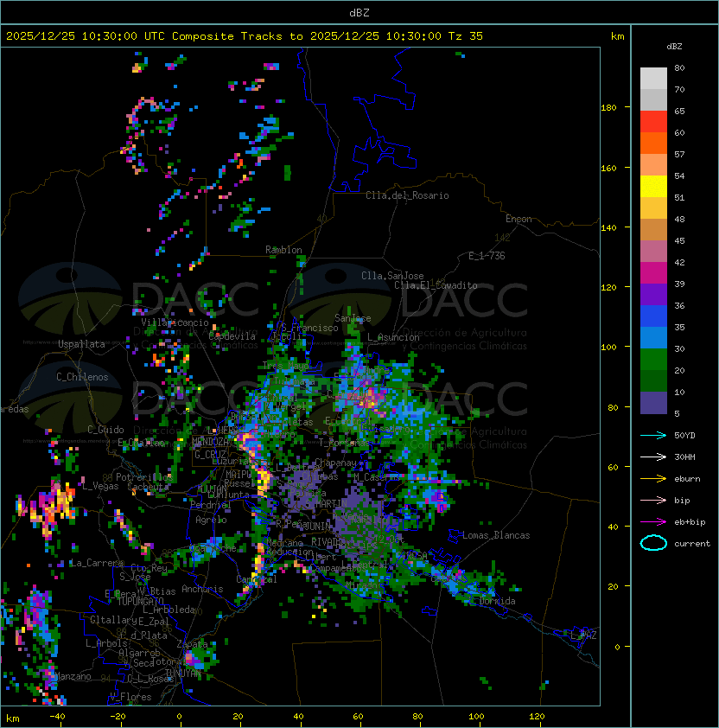Click the 120 tick on bottom axis
The image size is (719, 728).
[x=537, y=717]
